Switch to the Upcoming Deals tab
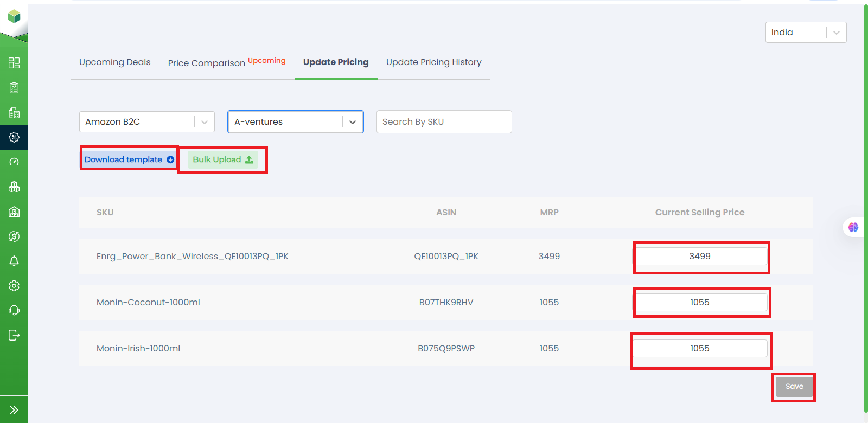Screen dimensions: 868x423 point(115,62)
